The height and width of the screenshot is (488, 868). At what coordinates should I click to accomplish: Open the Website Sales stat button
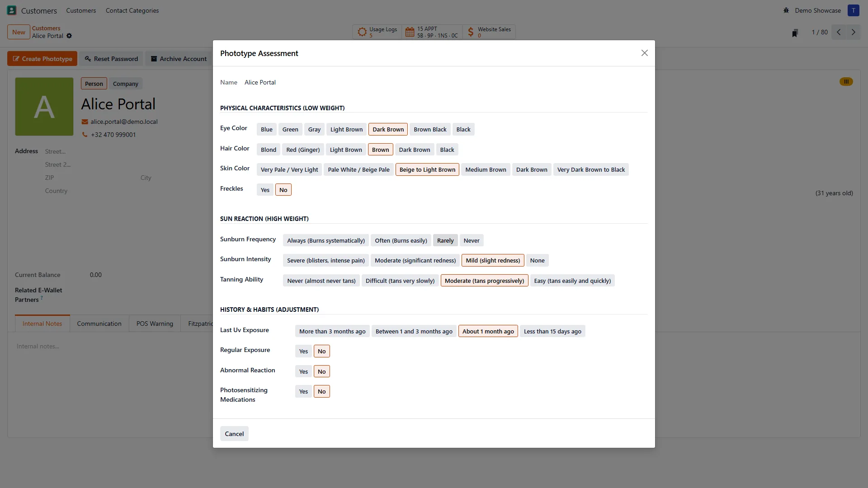[489, 32]
